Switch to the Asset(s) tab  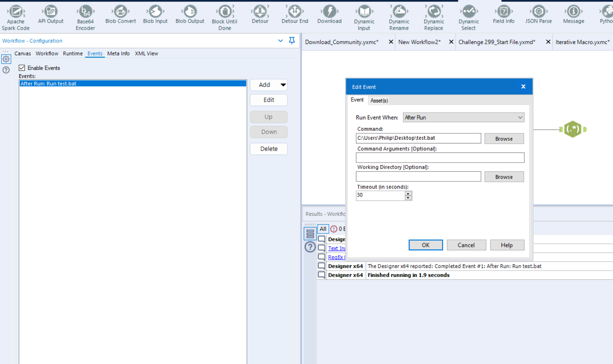click(379, 100)
